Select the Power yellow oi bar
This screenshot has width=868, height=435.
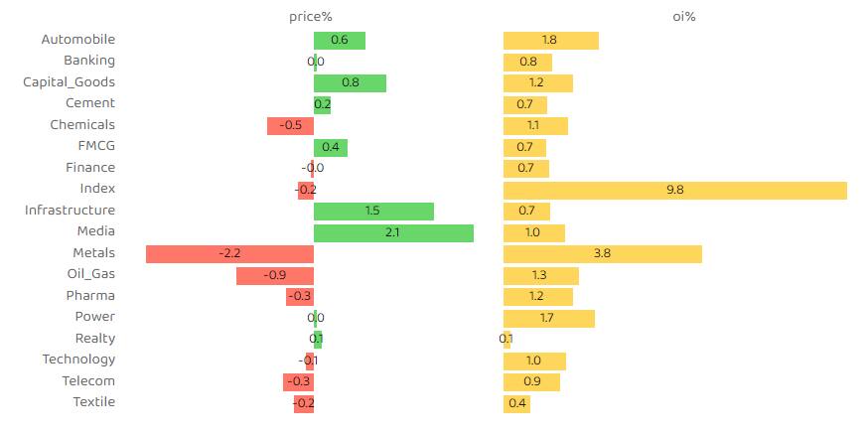[548, 318]
